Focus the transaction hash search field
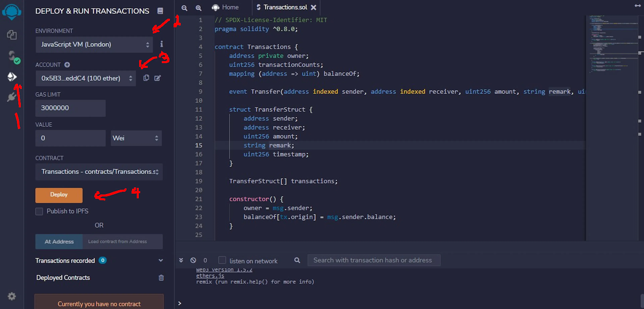The width and height of the screenshot is (644, 309). [x=374, y=260]
